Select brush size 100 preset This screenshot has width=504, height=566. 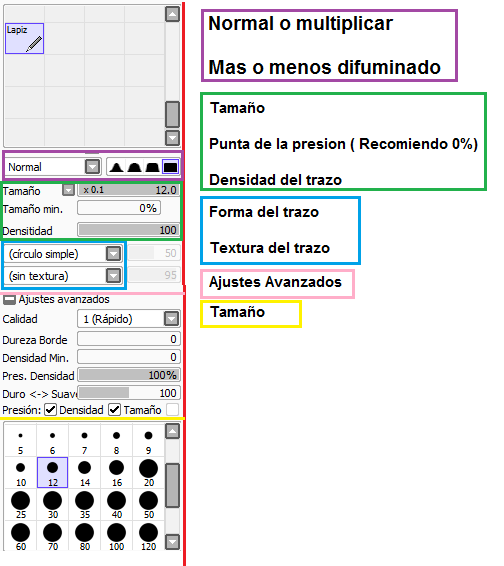tap(116, 536)
